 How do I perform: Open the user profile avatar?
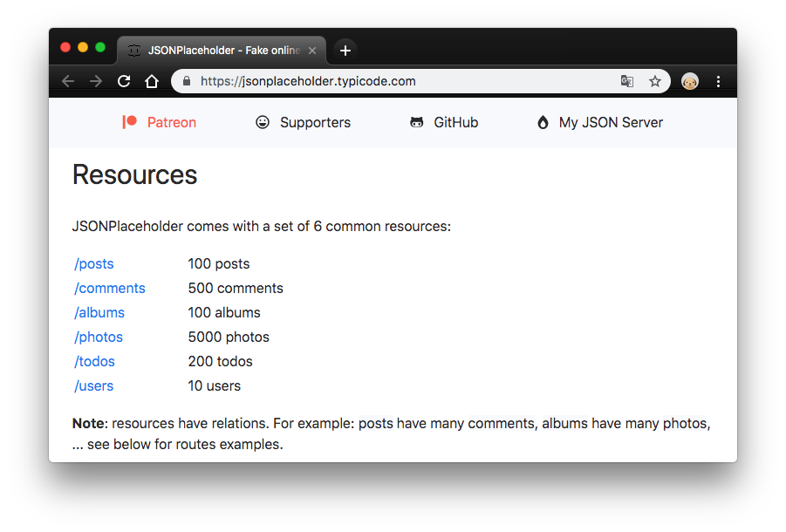(x=690, y=81)
